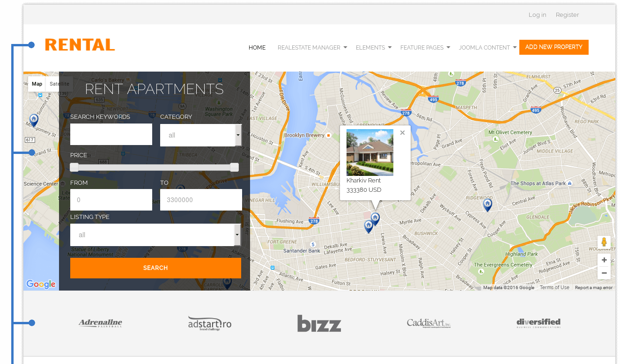
Task: Open the Listing Type dropdown
Action: point(155,235)
